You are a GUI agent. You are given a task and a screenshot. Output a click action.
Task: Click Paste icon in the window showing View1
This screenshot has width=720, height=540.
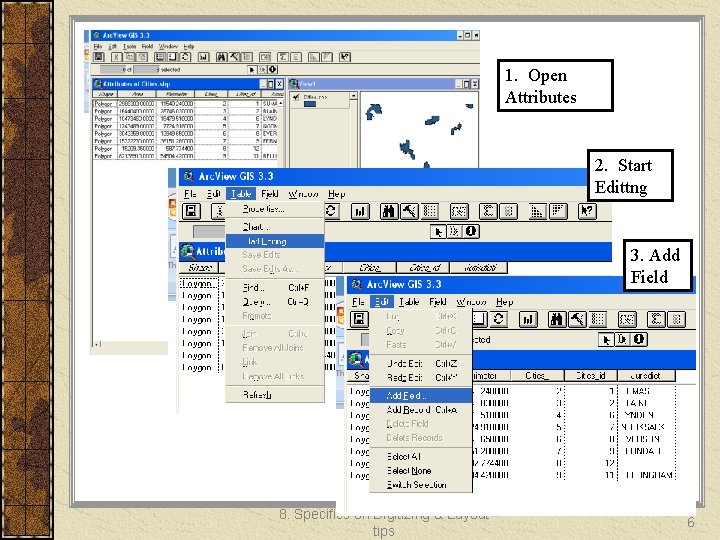click(x=142, y=57)
